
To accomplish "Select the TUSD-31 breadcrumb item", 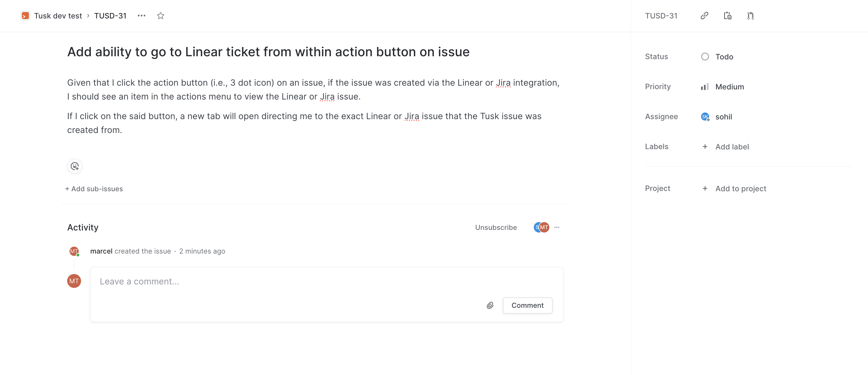I will [x=110, y=16].
